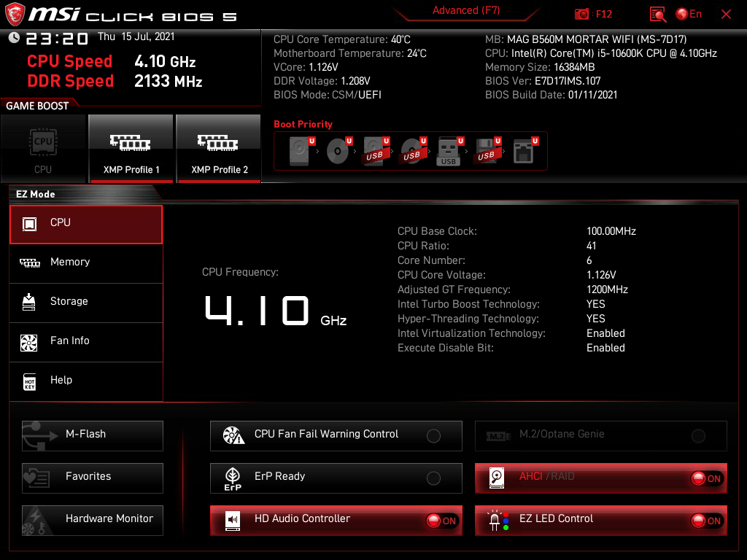
Task: Click the globe language icon
Action: pyautogui.click(x=682, y=14)
